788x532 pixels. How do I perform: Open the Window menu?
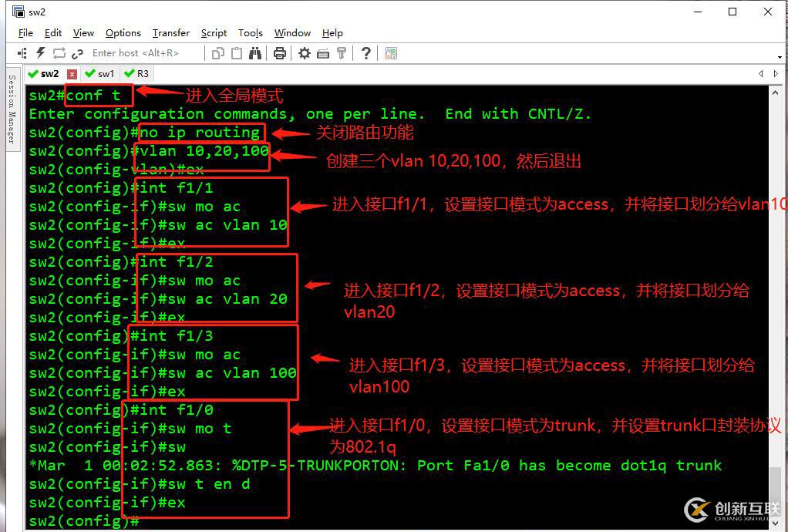(x=292, y=32)
